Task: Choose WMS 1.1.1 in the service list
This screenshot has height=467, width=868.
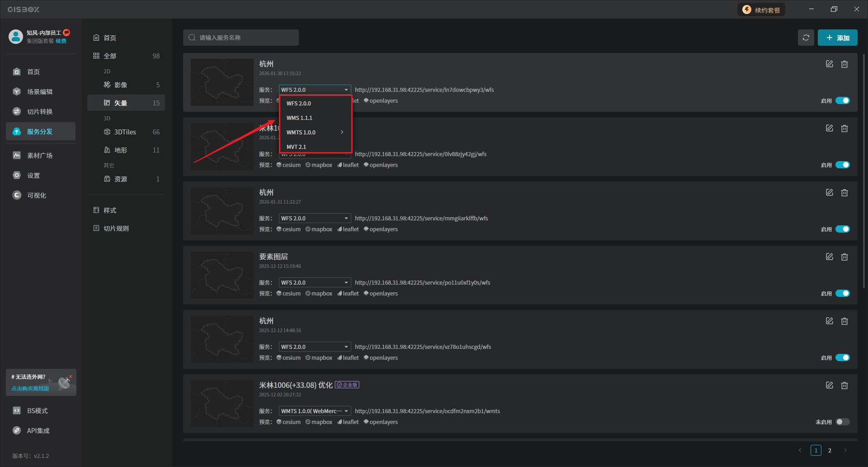Action: click(x=299, y=118)
